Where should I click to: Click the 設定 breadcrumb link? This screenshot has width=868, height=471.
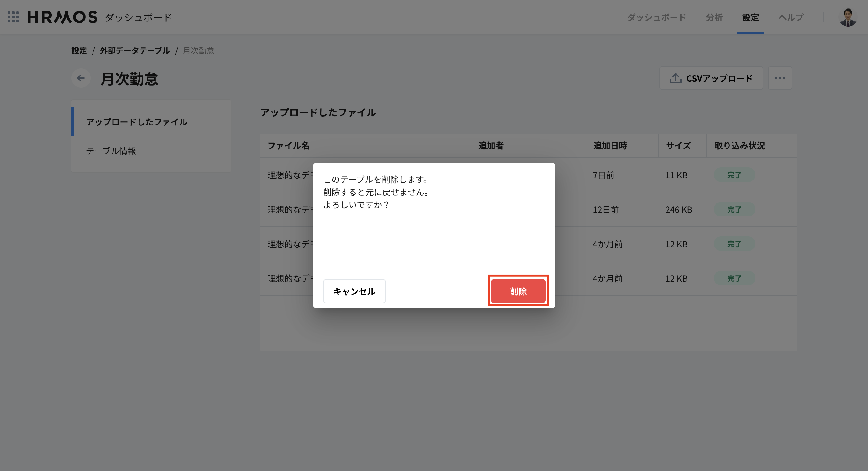point(79,50)
